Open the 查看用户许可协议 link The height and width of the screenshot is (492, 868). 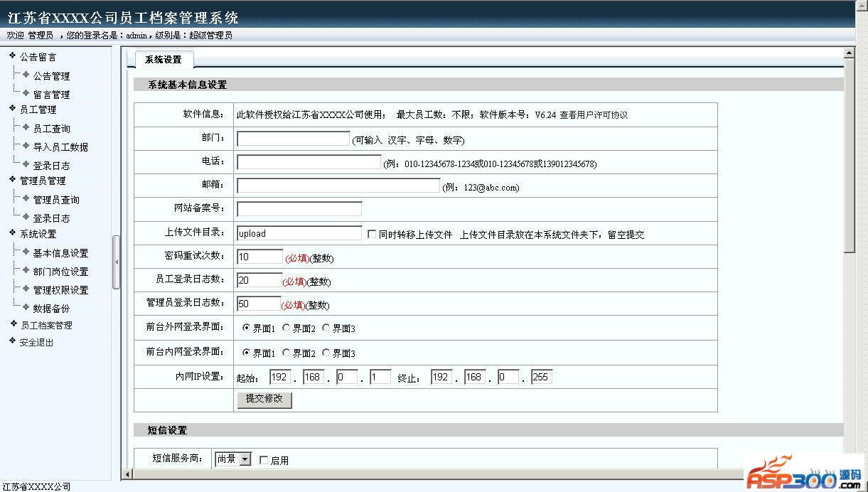pyautogui.click(x=594, y=114)
